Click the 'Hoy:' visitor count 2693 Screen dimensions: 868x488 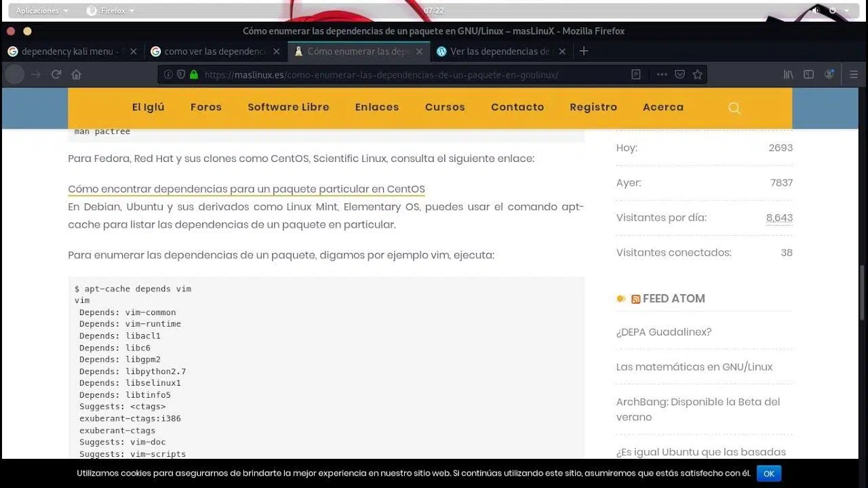point(781,148)
